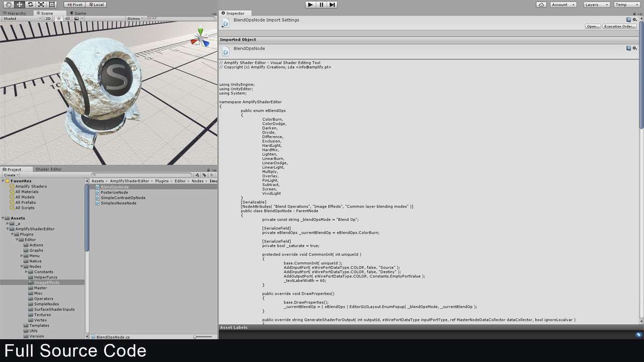644x362 pixels.
Task: Toggle Local handle rotation mode
Action: click(x=97, y=4)
